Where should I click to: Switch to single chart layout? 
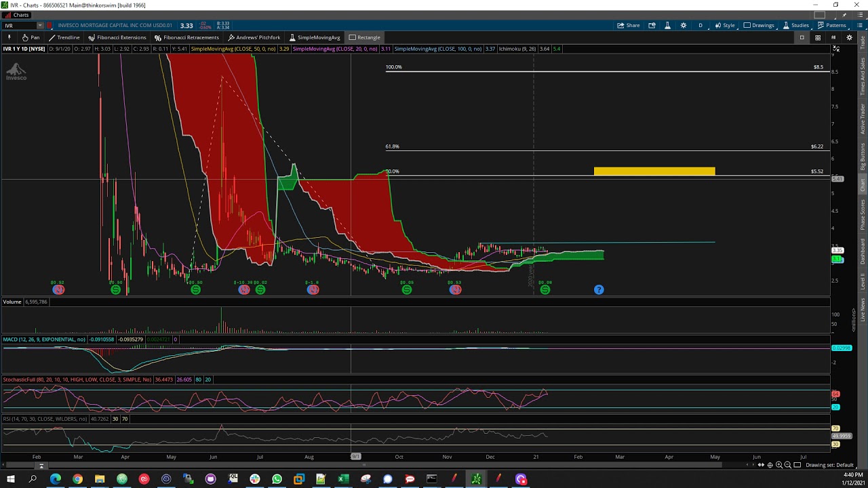(802, 37)
